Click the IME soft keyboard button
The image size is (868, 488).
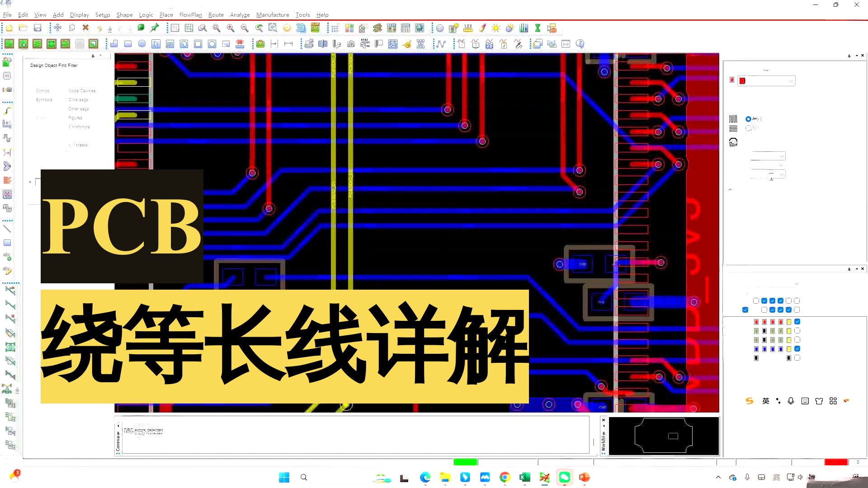pos(805,401)
